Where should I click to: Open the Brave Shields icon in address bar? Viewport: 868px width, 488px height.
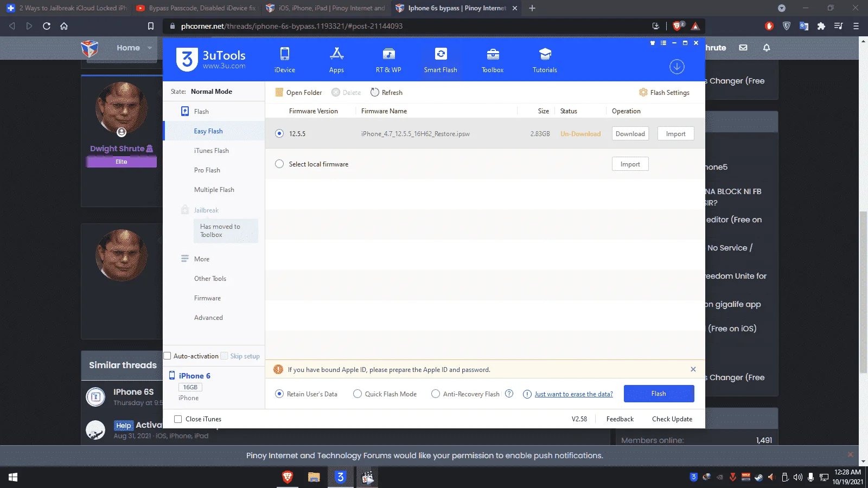tap(678, 26)
